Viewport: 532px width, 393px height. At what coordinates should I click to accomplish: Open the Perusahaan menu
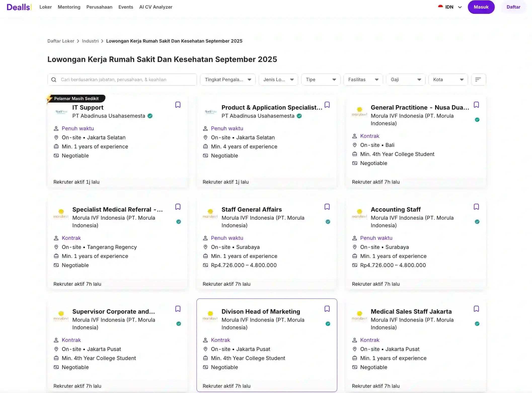pos(99,7)
